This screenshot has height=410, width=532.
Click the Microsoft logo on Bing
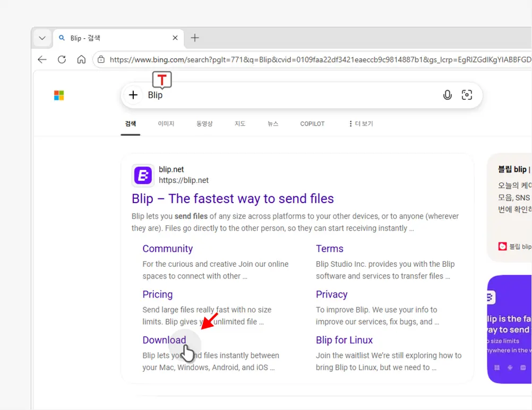click(x=59, y=95)
